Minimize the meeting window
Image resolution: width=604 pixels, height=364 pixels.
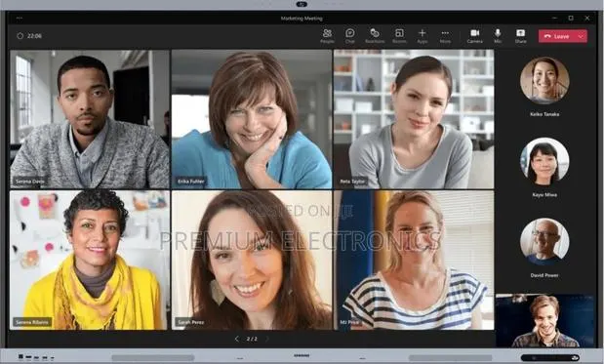(554, 18)
